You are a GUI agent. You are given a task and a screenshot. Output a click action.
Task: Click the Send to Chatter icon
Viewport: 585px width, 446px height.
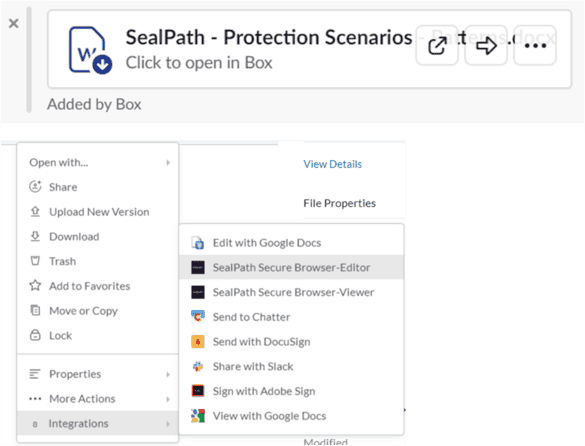[x=198, y=317]
